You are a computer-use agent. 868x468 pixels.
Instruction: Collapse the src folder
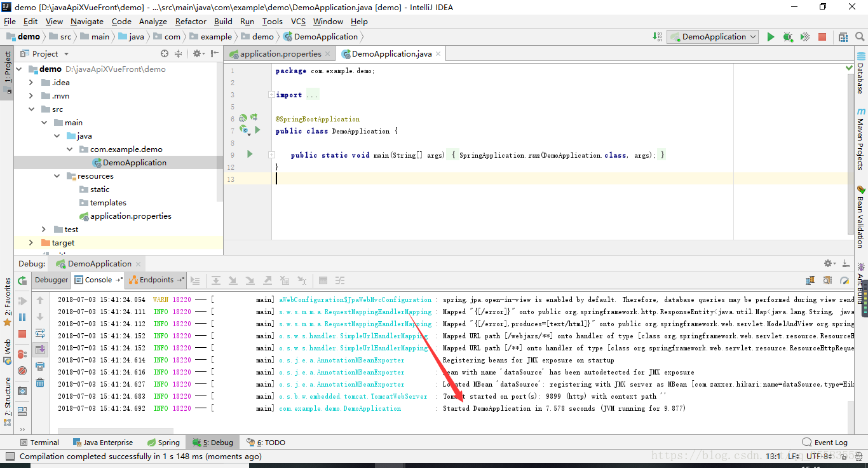click(31, 109)
